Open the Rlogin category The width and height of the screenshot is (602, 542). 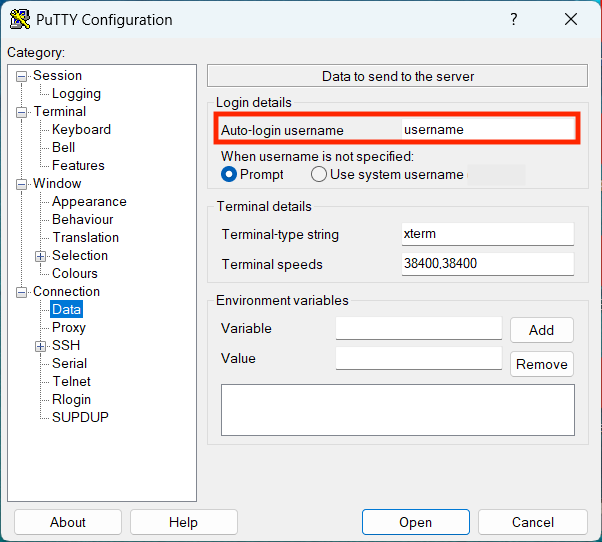(x=71, y=400)
